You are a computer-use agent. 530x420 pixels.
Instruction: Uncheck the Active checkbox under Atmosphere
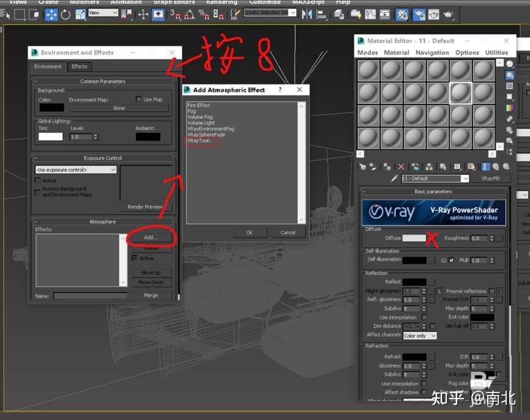(x=136, y=258)
